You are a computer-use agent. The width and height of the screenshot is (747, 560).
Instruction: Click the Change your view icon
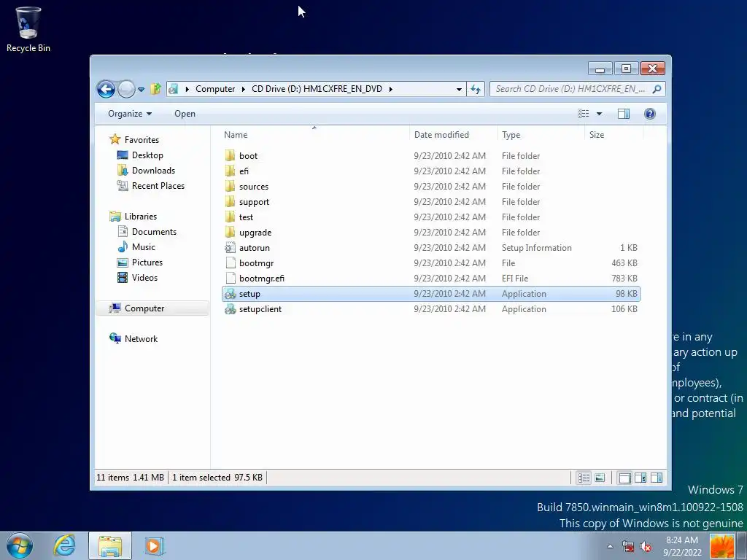click(583, 113)
